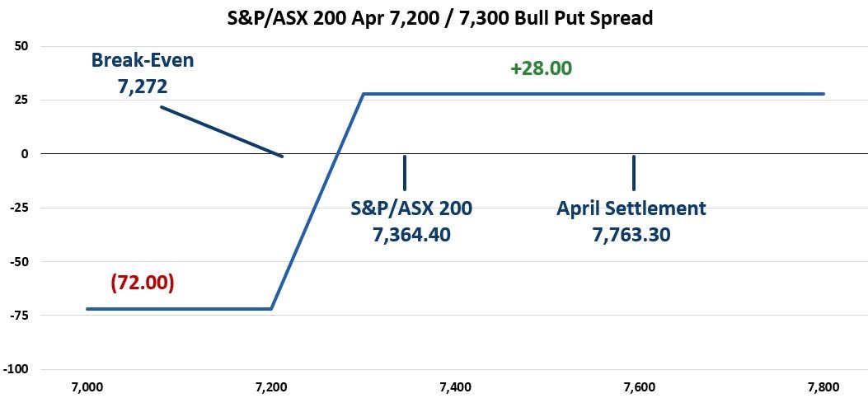The image size is (868, 398).
Task: Click the 7,763.30 settlement value
Action: click(x=631, y=235)
